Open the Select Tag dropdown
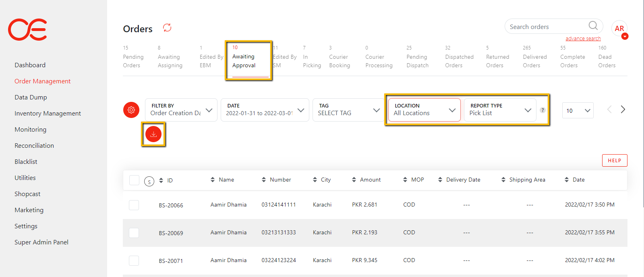Image resolution: width=644 pixels, height=277 pixels. coord(348,110)
